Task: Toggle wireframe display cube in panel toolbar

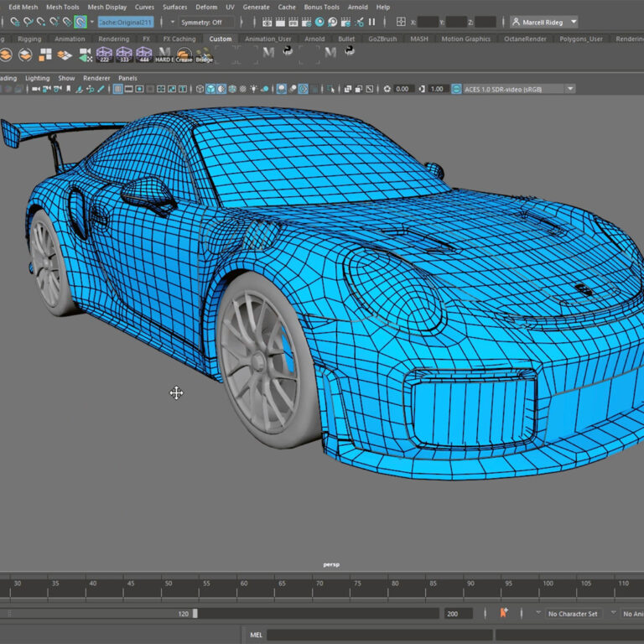Action: coord(200,89)
